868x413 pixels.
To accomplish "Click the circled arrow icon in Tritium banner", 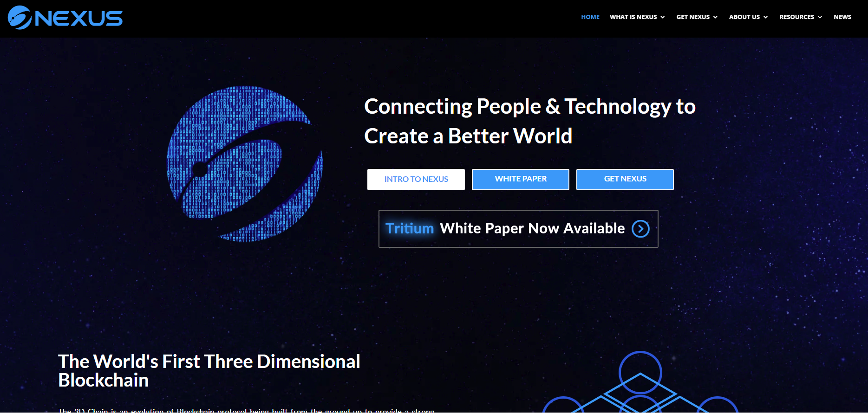I will (x=640, y=229).
